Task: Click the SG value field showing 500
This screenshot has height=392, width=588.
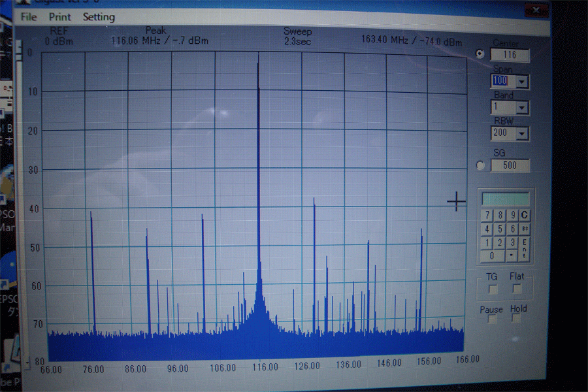Action: (510, 165)
